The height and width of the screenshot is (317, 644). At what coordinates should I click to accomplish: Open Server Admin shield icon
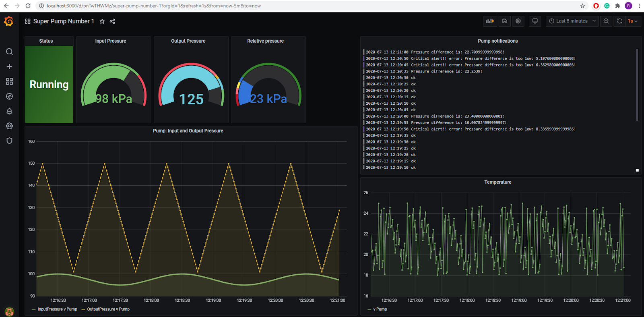point(9,141)
